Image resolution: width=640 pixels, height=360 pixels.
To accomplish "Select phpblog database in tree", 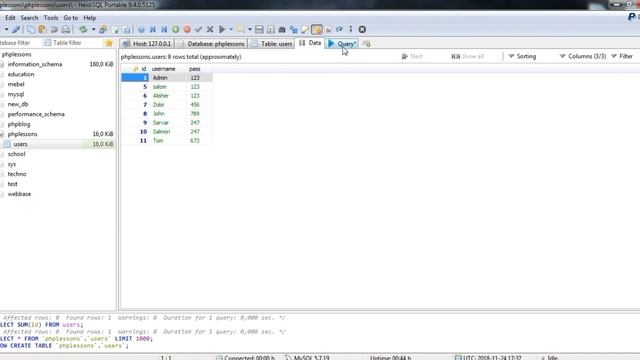I will click(x=19, y=124).
